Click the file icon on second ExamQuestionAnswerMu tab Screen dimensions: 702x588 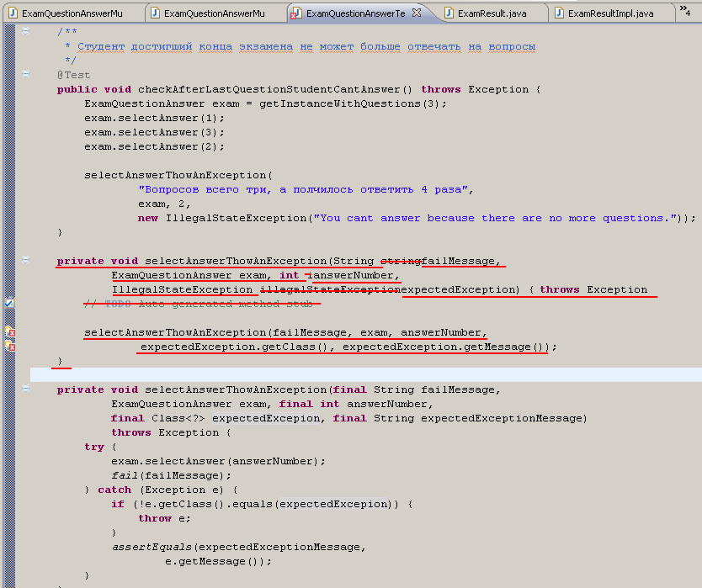coord(154,13)
